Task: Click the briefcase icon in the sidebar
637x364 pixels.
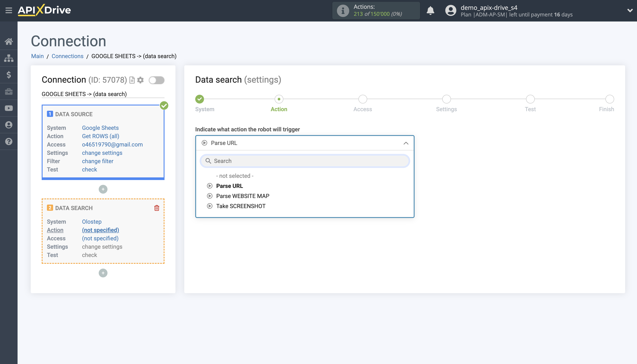Action: 9,91
